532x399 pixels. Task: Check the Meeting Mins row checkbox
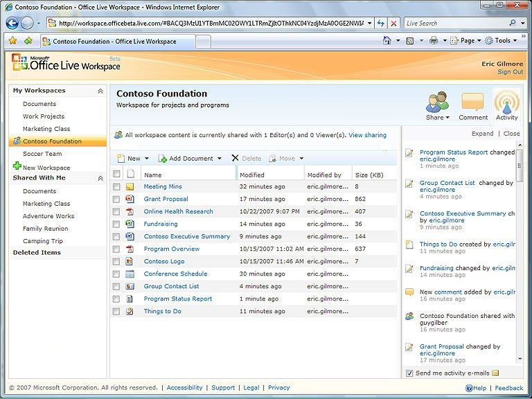click(x=116, y=186)
